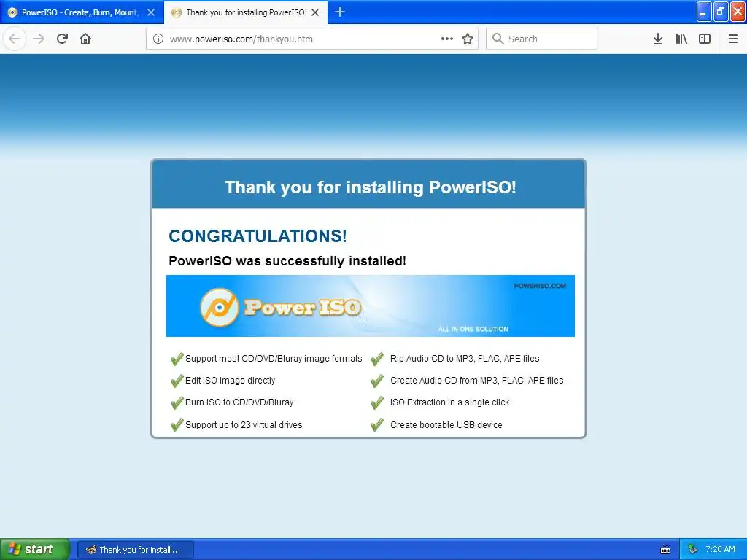Open the Library bookmarks menu
Viewport: 747px width, 560px height.
point(681,39)
